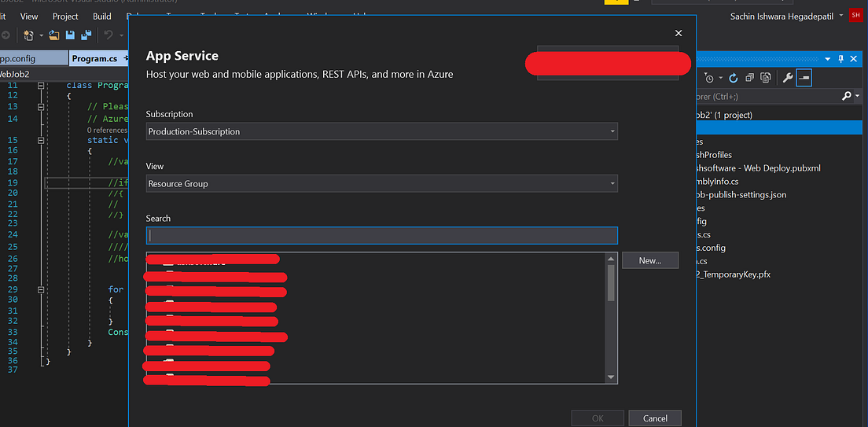Image resolution: width=868 pixels, height=427 pixels.
Task: Open the Undo history dropdown arrow
Action: coord(120,36)
